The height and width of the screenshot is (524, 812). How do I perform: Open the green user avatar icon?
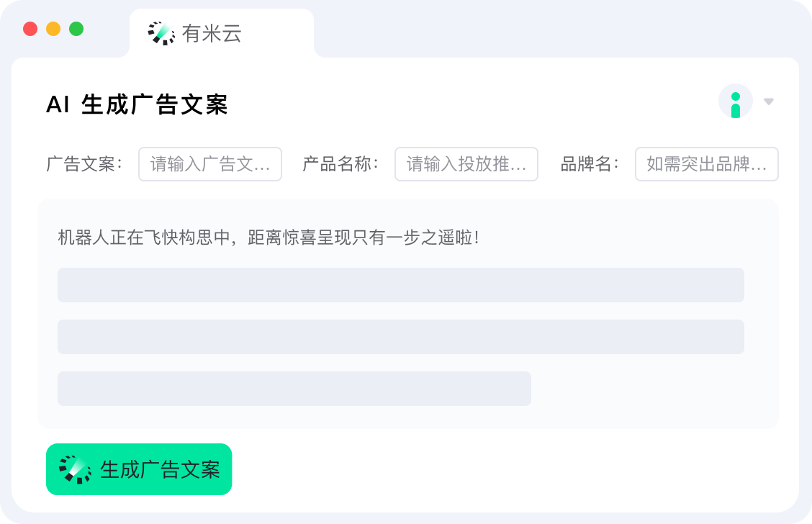tap(736, 101)
